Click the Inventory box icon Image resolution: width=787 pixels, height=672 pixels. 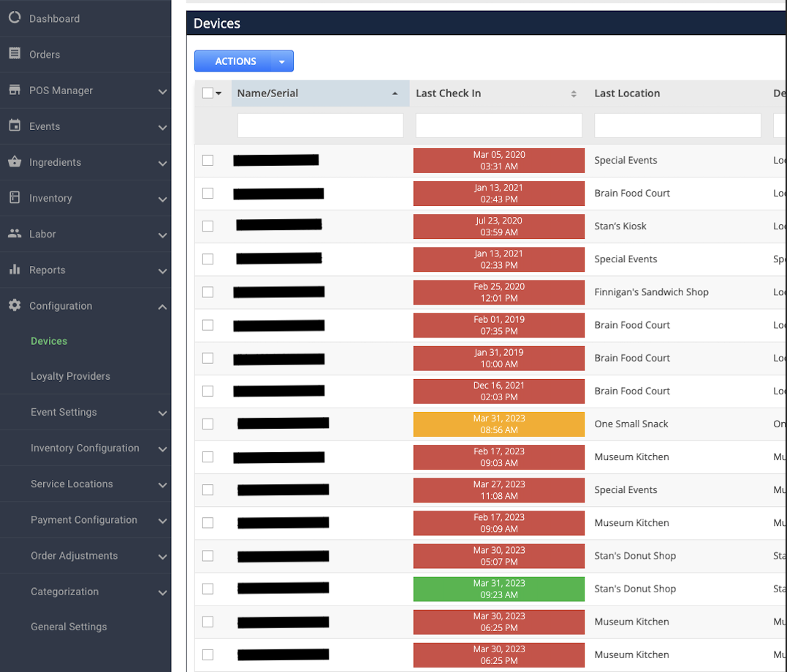[x=15, y=197]
